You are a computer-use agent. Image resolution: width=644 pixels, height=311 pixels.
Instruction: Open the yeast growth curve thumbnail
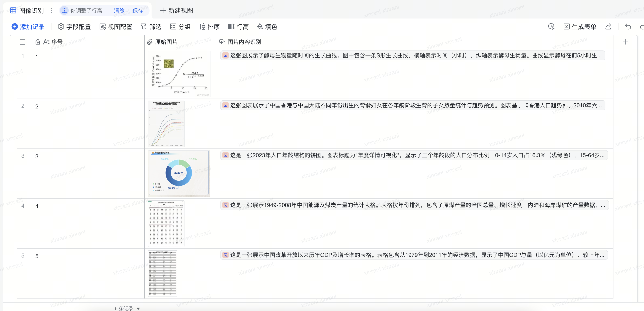click(179, 74)
